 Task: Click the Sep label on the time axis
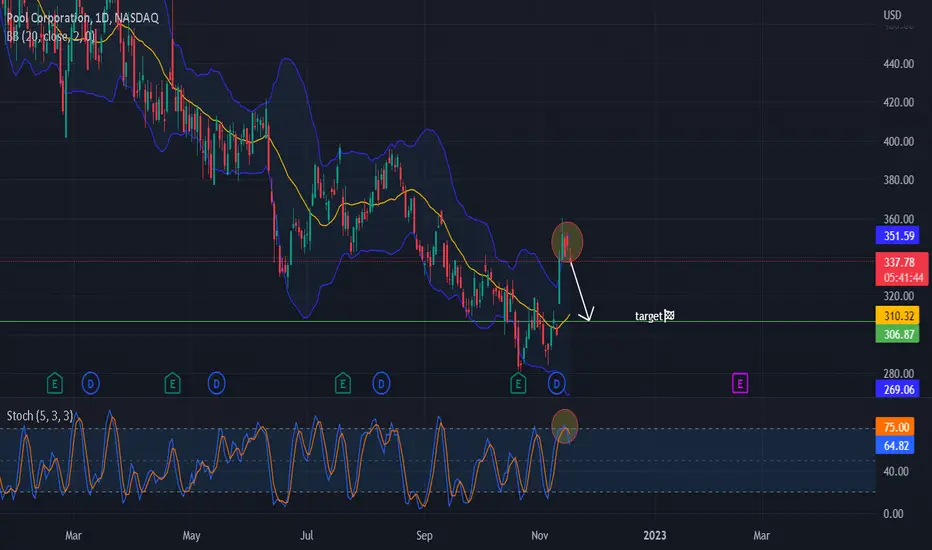pos(424,536)
